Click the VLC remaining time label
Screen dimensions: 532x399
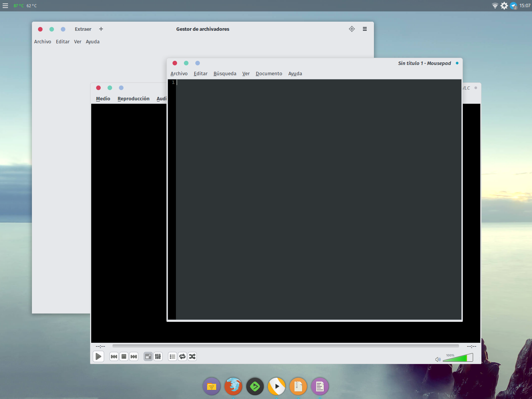tap(472, 346)
